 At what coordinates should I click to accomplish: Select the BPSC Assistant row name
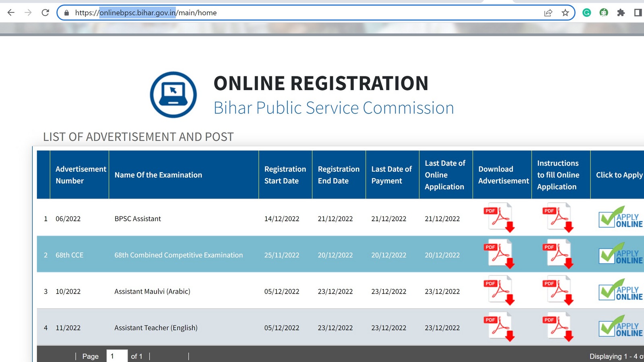tap(138, 219)
